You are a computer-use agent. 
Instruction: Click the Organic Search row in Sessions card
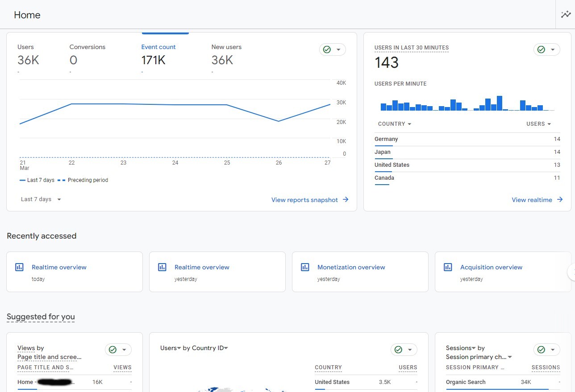tap(503, 382)
